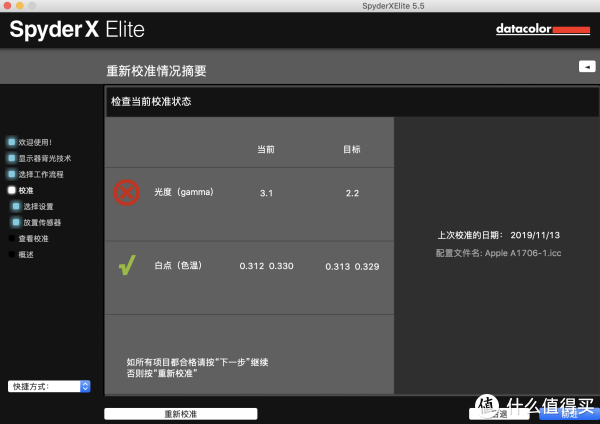Image resolution: width=600 pixels, height=424 pixels.
Task: Go to 选择工作流程 step
Action: click(36, 174)
